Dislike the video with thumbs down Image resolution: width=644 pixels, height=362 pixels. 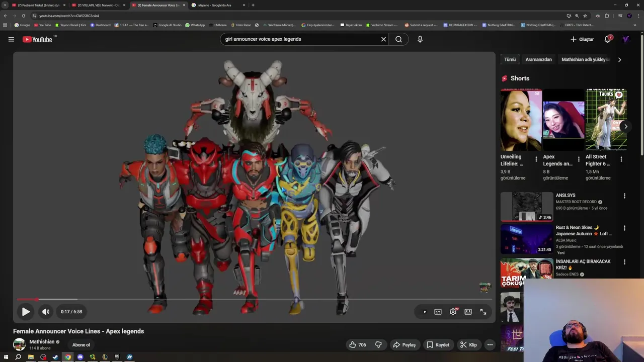(x=378, y=345)
